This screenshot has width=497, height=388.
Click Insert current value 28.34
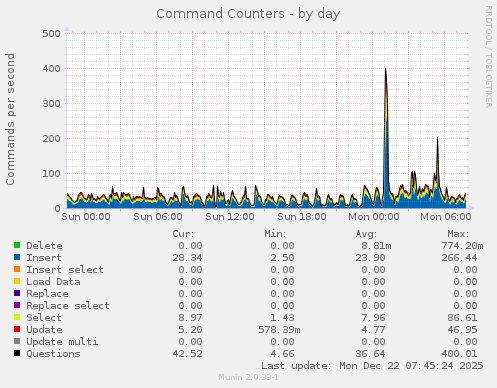(187, 258)
